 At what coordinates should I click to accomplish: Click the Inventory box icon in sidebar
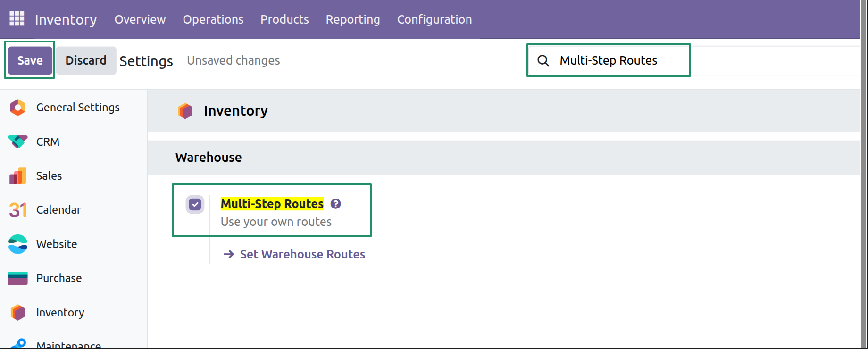click(18, 312)
